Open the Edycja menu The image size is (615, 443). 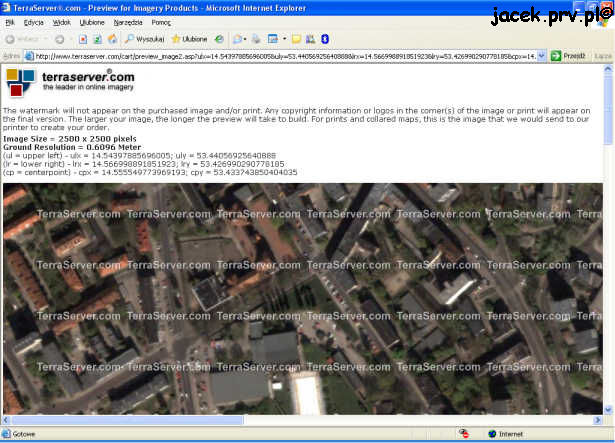click(x=34, y=23)
